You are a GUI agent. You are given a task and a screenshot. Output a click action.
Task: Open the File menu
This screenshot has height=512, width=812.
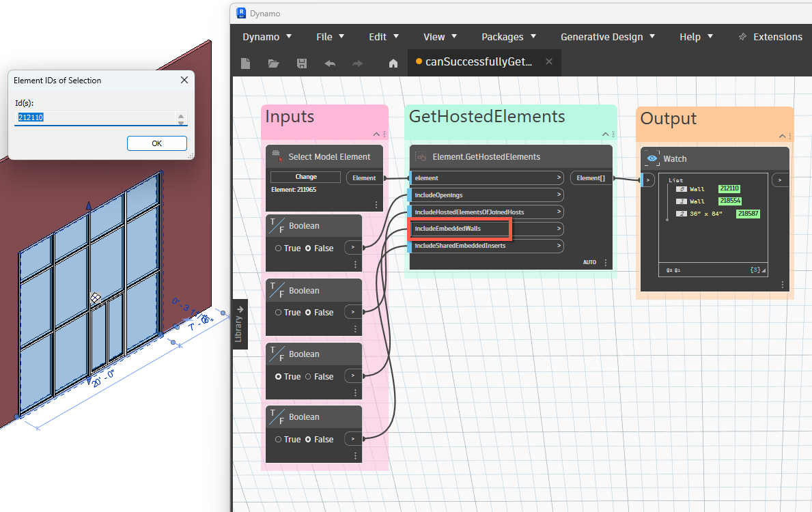331,37
